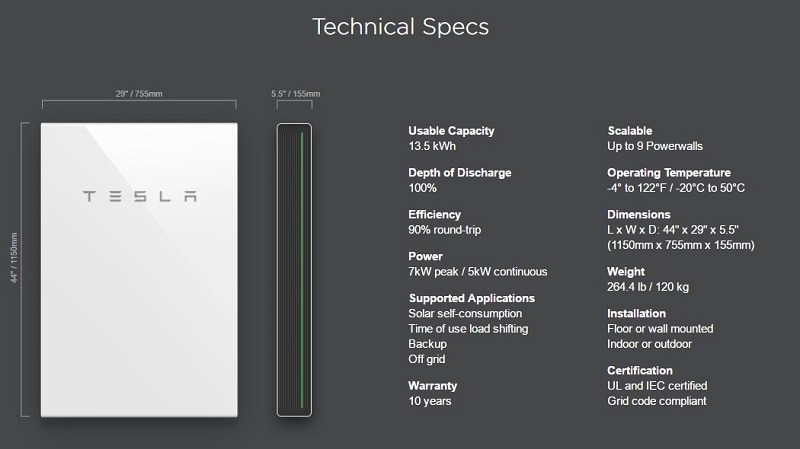Click the 7kW peak / 5kW continuous text

pos(477,271)
